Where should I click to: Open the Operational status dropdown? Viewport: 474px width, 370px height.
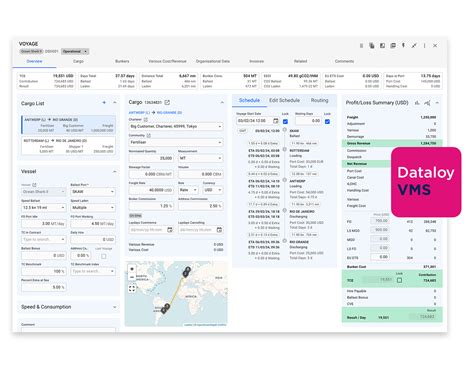(x=75, y=51)
